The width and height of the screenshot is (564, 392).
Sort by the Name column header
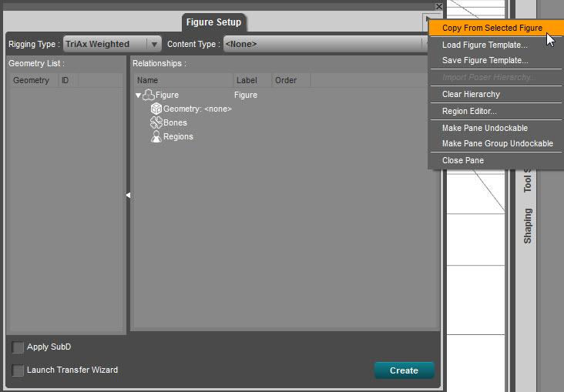click(183, 80)
